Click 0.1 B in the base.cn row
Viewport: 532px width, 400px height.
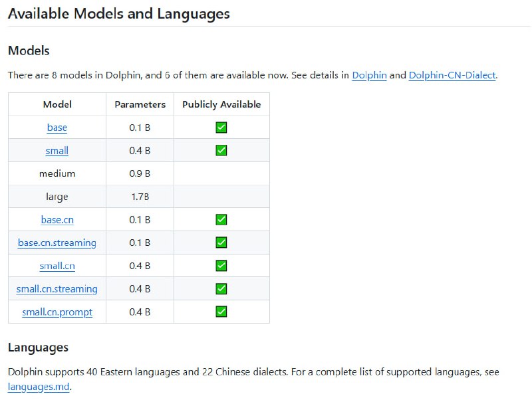click(x=140, y=220)
